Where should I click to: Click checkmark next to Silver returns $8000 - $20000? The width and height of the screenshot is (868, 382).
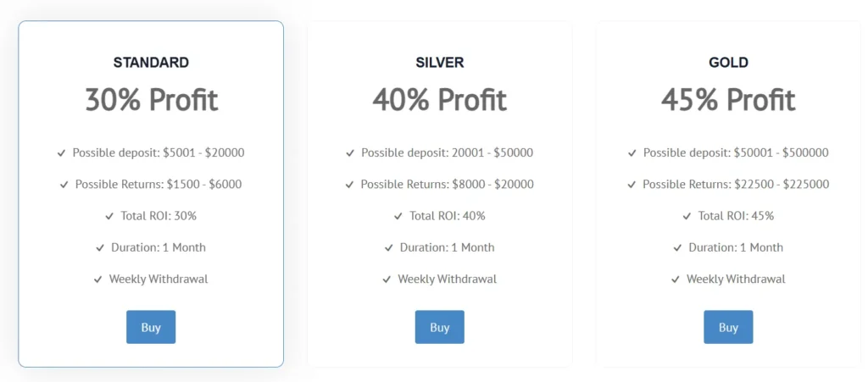[350, 185]
